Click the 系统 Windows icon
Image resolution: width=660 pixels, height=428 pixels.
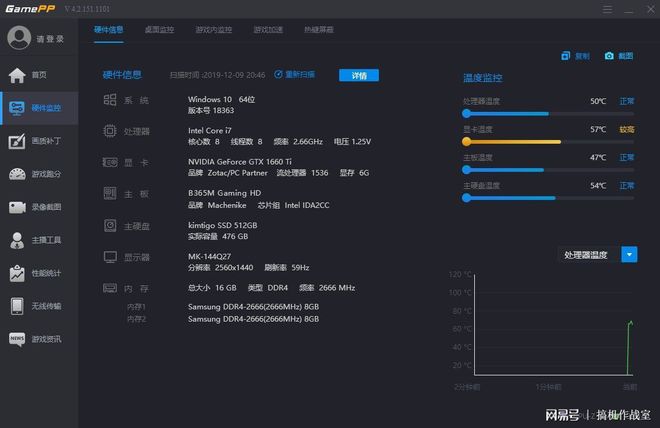point(110,100)
